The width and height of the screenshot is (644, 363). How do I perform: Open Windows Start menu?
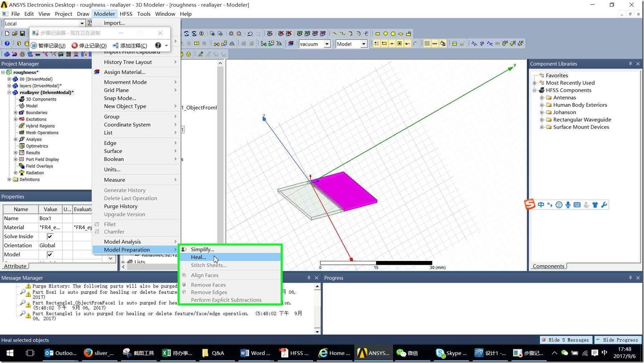point(10,353)
